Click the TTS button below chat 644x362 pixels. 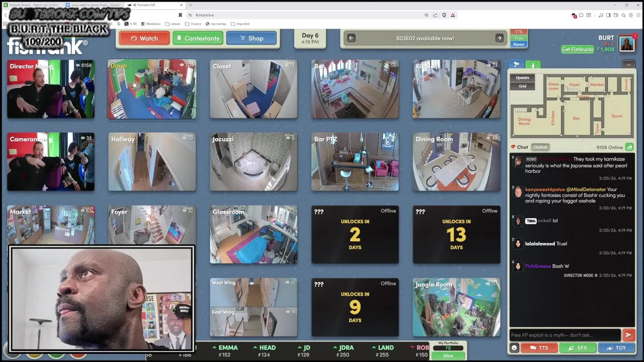539,348
